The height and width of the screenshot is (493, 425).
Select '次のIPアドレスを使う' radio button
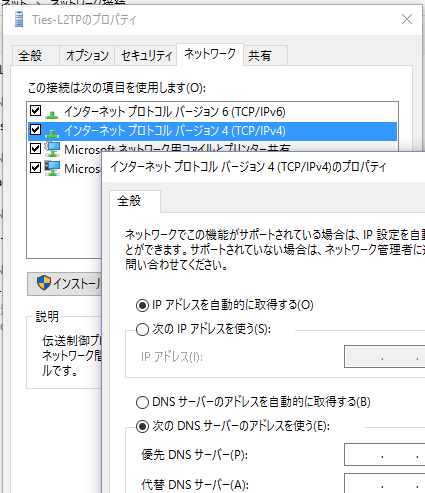(142, 330)
